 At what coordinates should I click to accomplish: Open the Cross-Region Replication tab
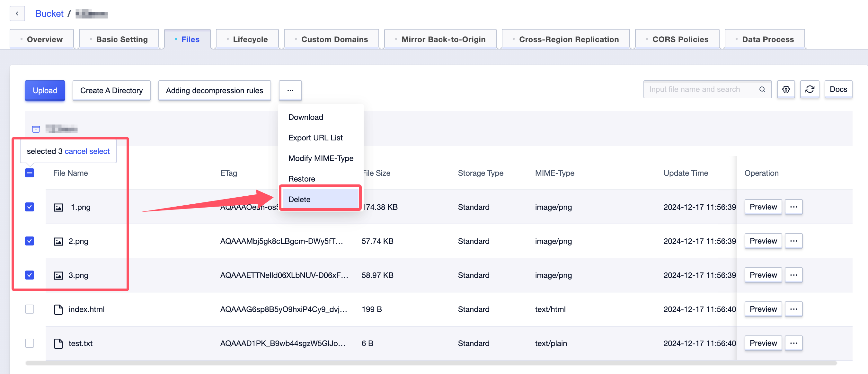[566, 39]
